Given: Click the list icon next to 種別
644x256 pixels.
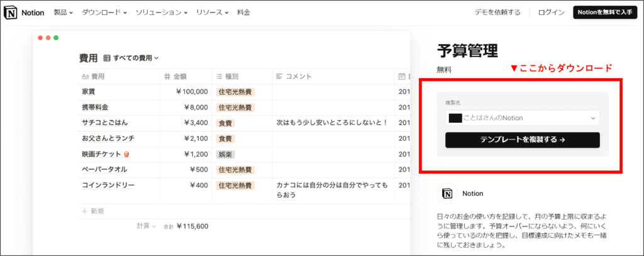Looking at the screenshot, I should [219, 77].
